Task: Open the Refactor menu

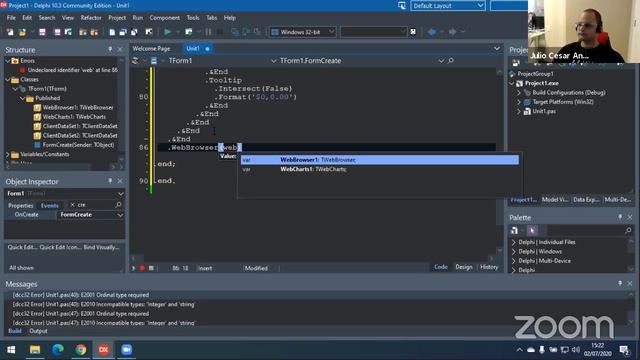Action: click(x=91, y=18)
